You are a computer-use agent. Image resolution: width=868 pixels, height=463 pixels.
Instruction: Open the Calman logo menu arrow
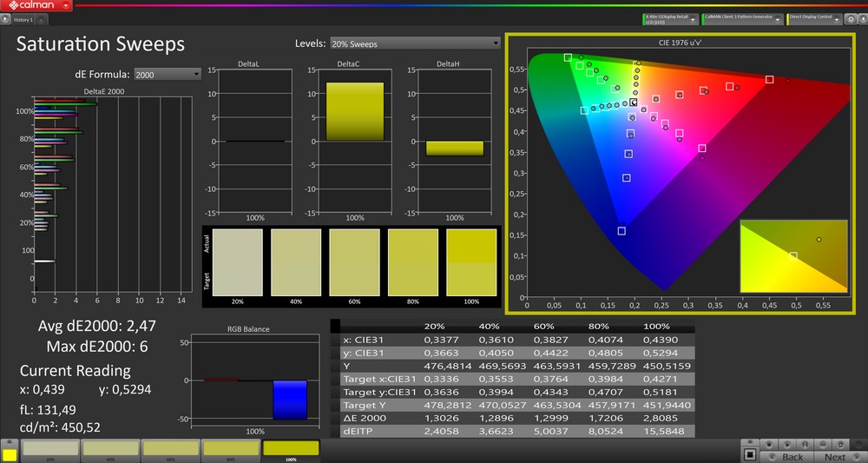[68, 6]
